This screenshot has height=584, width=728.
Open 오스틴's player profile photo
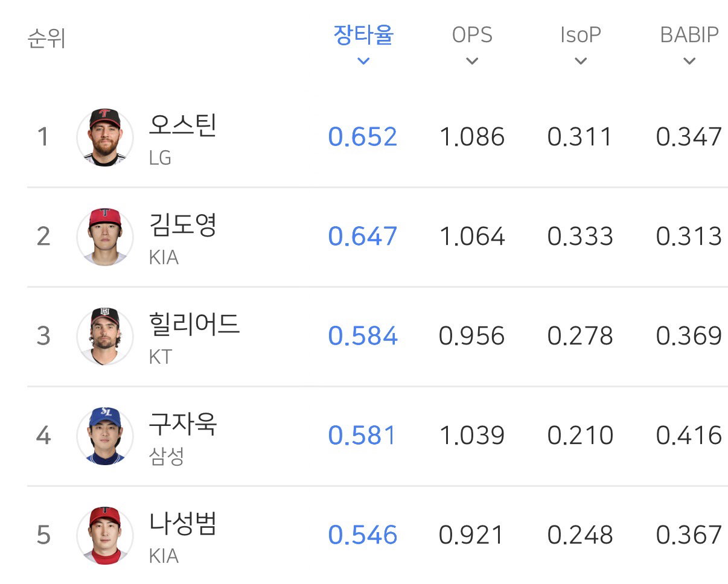(x=105, y=138)
